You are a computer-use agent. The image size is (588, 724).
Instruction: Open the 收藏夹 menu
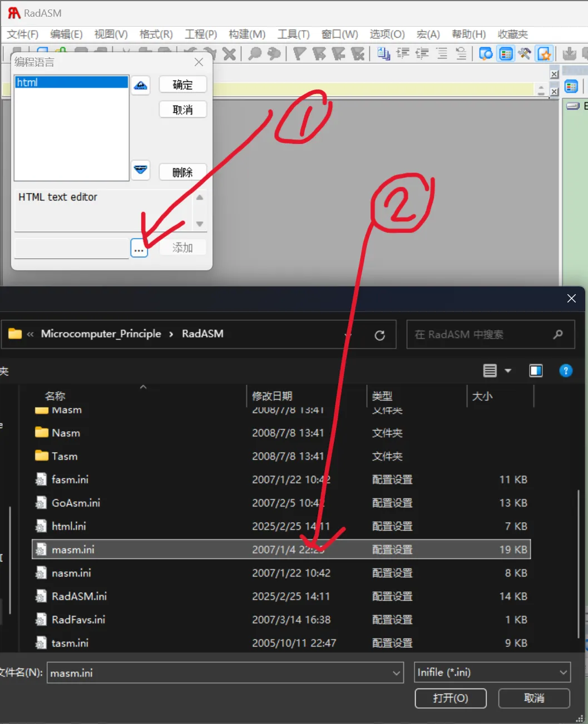[513, 34]
